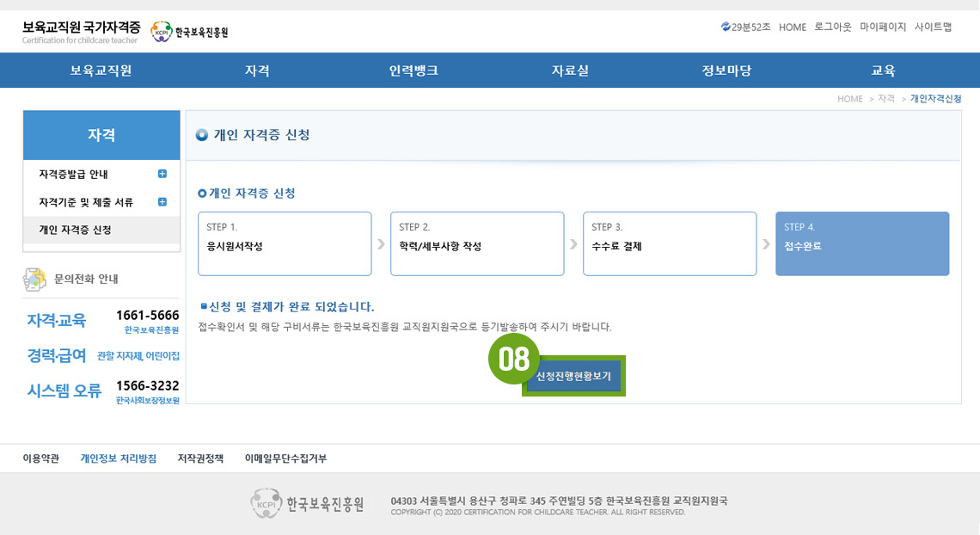Open the 교육 main menu

(883, 71)
